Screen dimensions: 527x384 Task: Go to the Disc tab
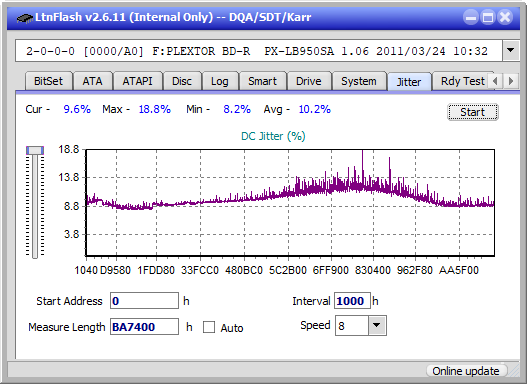[x=182, y=81]
